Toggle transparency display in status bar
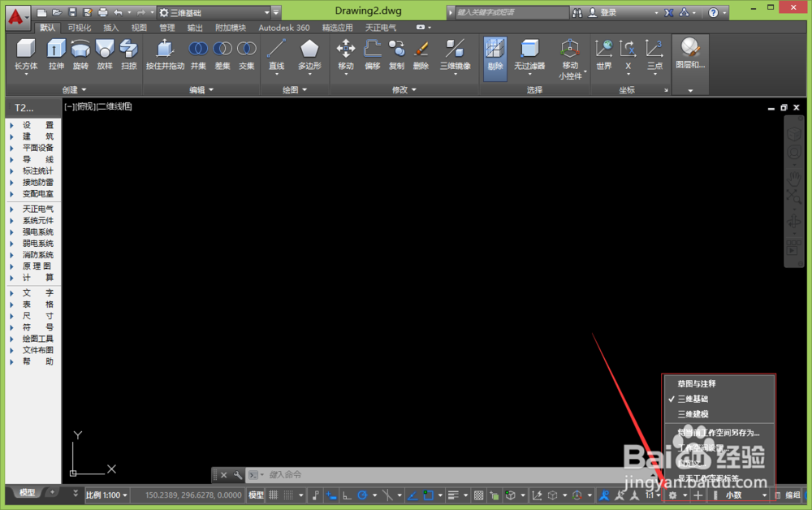 point(478,495)
